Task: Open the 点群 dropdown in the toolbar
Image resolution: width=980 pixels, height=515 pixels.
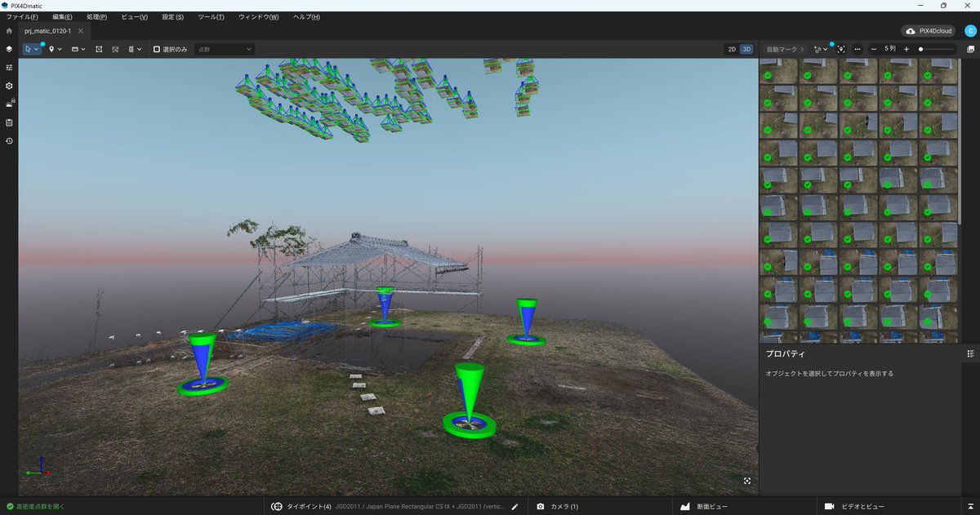Action: point(223,49)
